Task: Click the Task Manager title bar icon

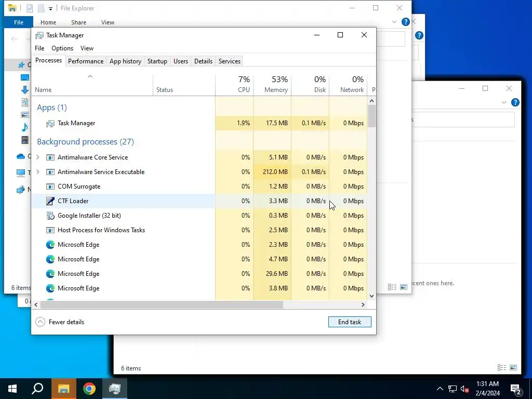Action: [39, 35]
